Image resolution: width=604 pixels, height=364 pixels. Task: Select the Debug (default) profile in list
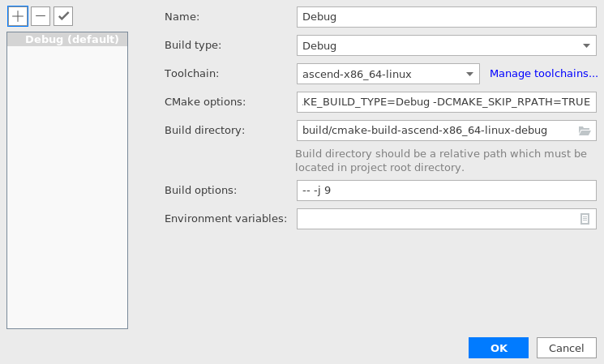[x=67, y=39]
